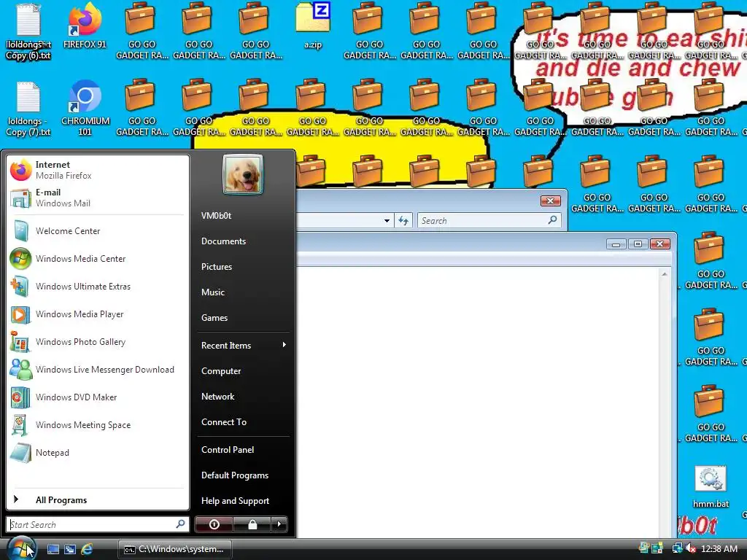Launch Notepad from Start menu
Screen dimensions: 747x560
[98, 452]
